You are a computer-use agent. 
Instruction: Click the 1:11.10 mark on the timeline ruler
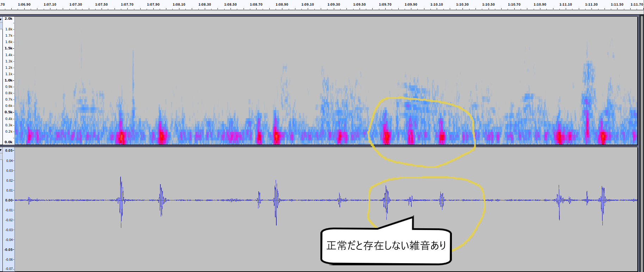coord(566,5)
